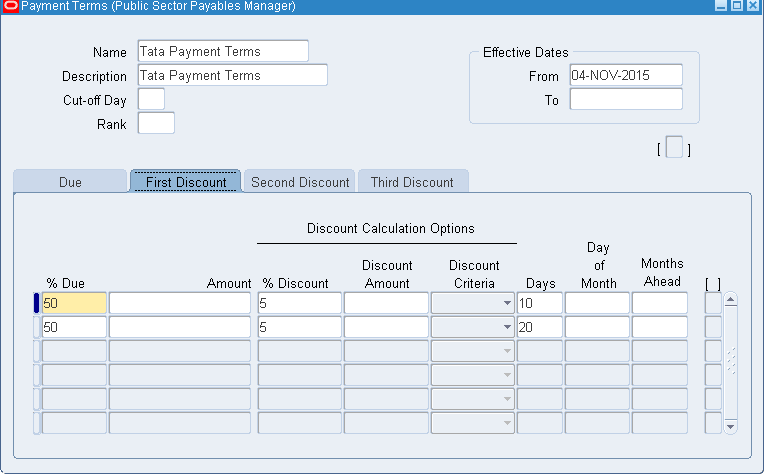Minimize the Payment Terms window
This screenshot has height=475, width=764.
(721, 6)
